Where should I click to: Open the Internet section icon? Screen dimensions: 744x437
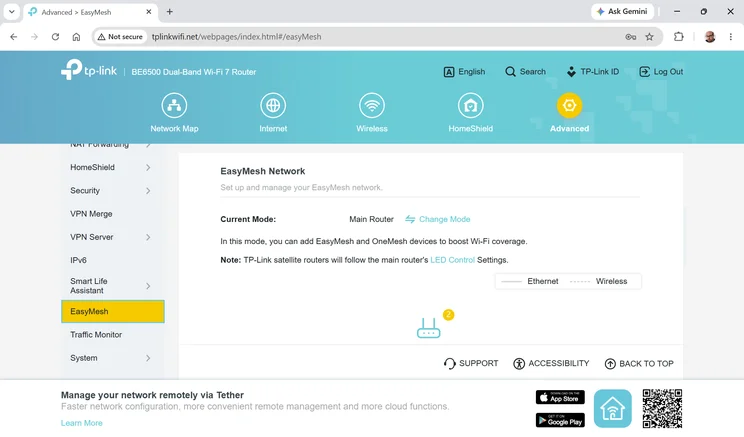click(273, 105)
